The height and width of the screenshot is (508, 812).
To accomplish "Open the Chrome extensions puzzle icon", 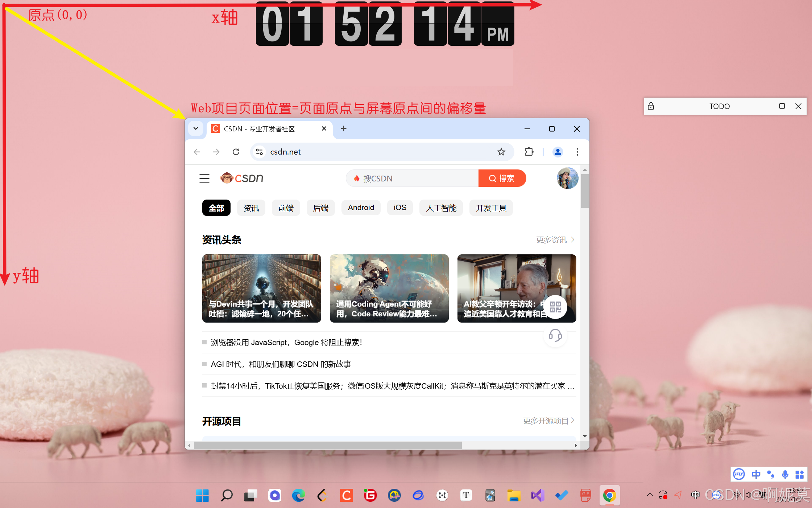I will pos(529,152).
